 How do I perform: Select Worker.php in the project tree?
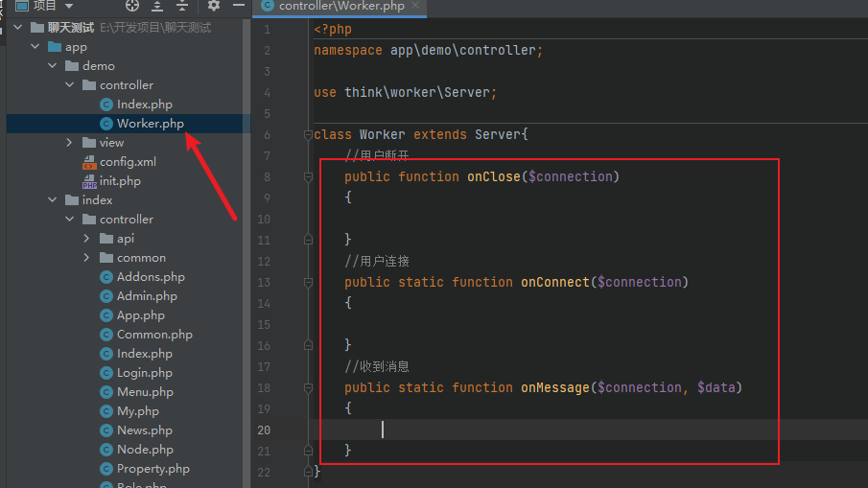pos(150,124)
